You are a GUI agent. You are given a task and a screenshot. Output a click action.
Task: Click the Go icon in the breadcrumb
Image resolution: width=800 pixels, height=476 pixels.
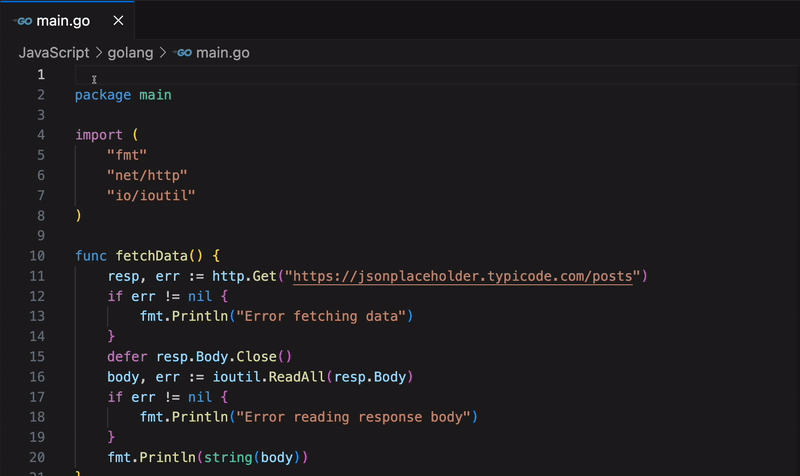point(183,52)
